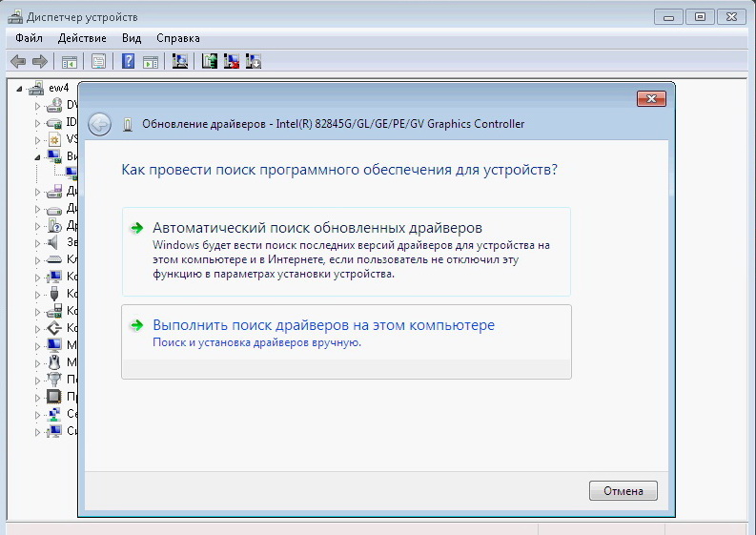
Task: Select the unknown devices icon with question mark
Action: tap(54, 225)
